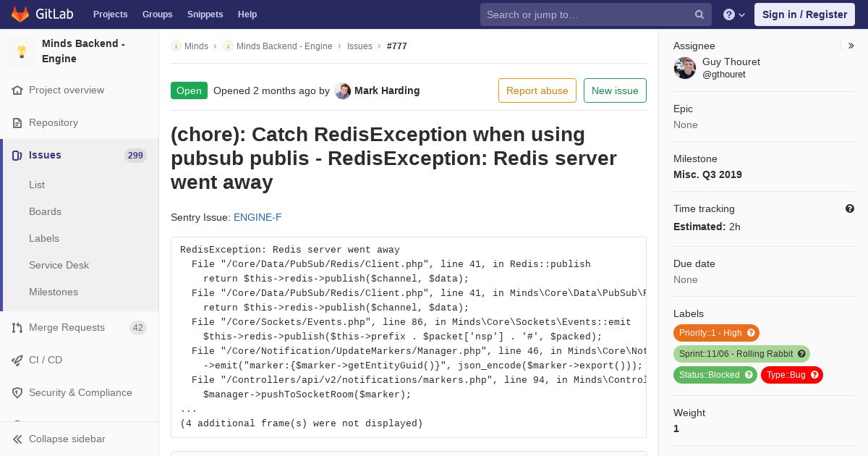Click the Merge Requests count badge 42
868x456 pixels.
[x=138, y=328]
